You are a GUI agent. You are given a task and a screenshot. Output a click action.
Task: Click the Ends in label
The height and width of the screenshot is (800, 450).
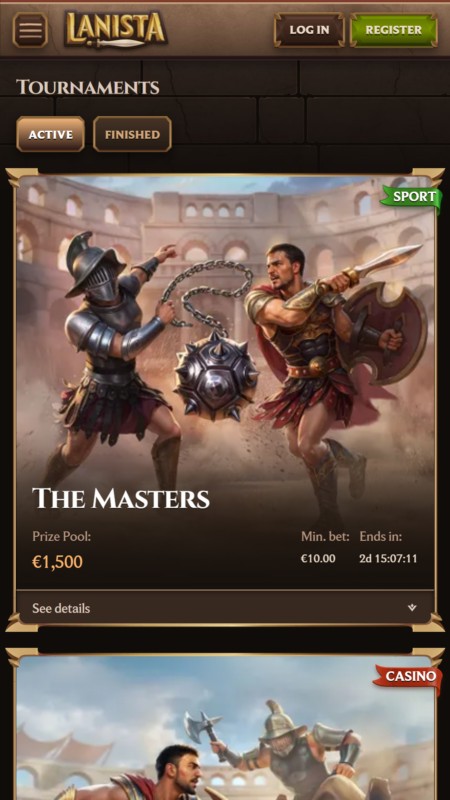[381, 536]
